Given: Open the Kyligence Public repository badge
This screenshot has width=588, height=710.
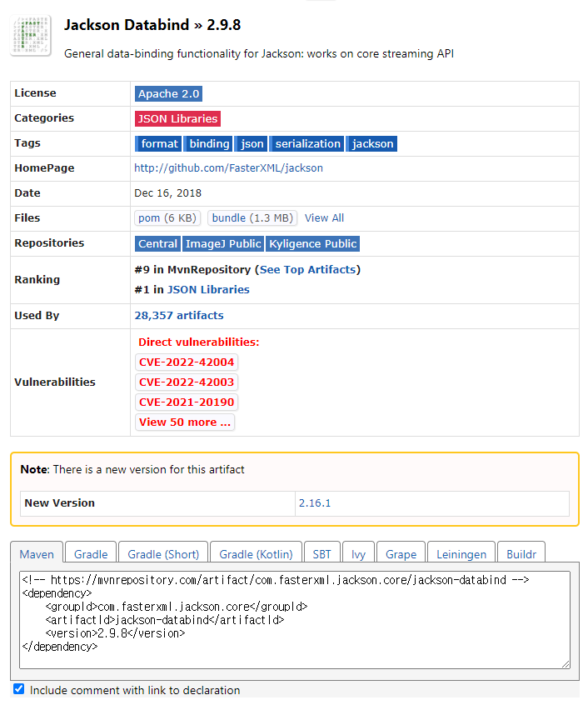Looking at the screenshot, I should (313, 243).
